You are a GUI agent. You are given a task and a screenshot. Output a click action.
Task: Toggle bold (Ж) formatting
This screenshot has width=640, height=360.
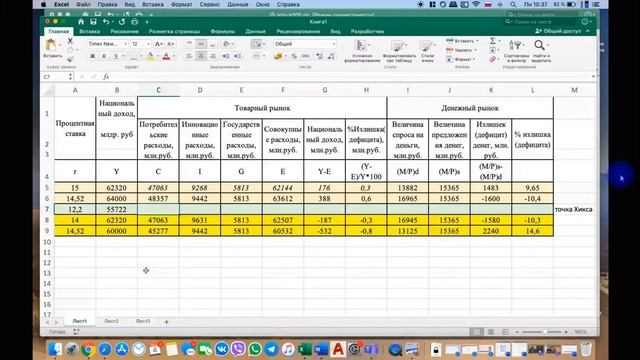(93, 56)
